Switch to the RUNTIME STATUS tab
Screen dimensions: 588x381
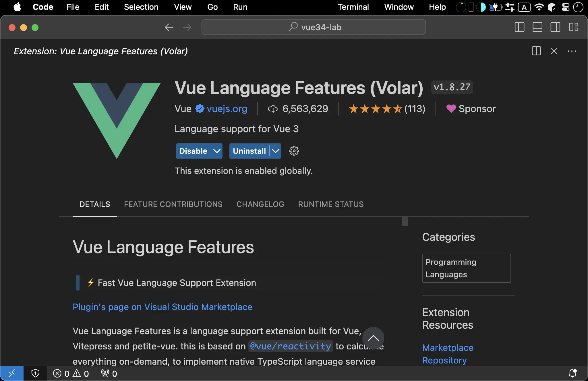pos(331,204)
